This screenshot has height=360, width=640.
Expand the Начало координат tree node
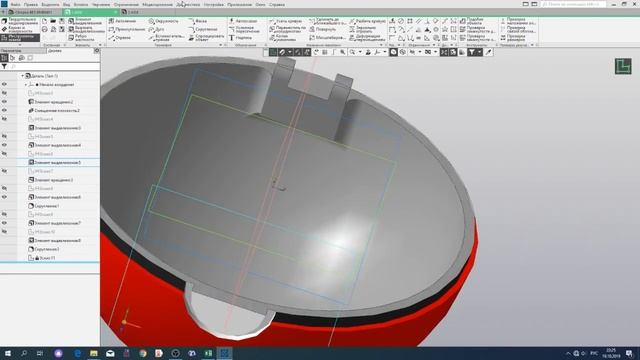pos(26,84)
